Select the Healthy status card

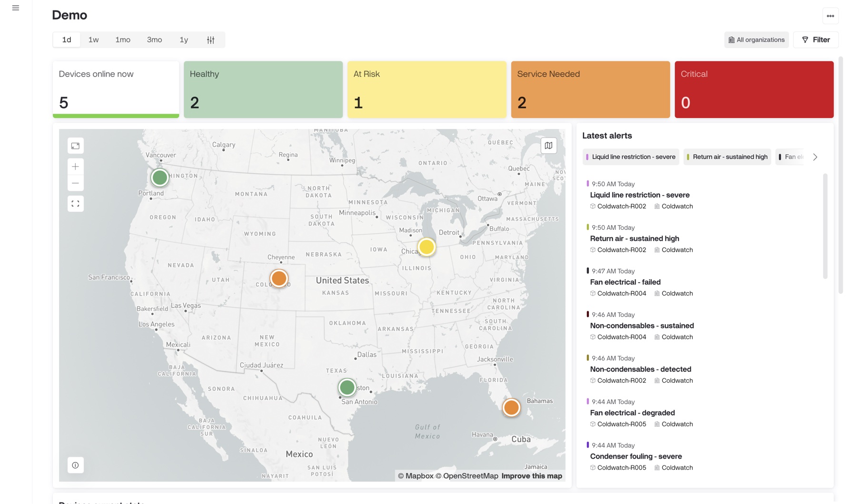(263, 89)
